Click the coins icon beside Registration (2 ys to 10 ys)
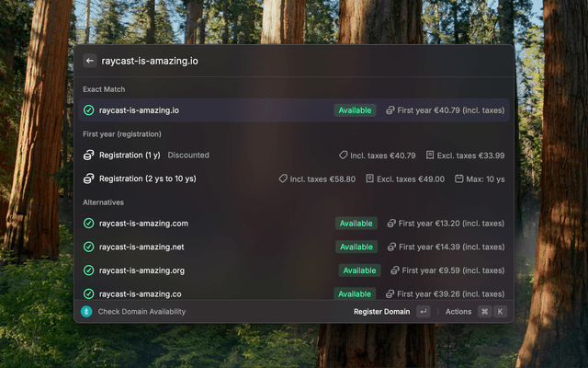The height and width of the screenshot is (368, 588). 89,178
